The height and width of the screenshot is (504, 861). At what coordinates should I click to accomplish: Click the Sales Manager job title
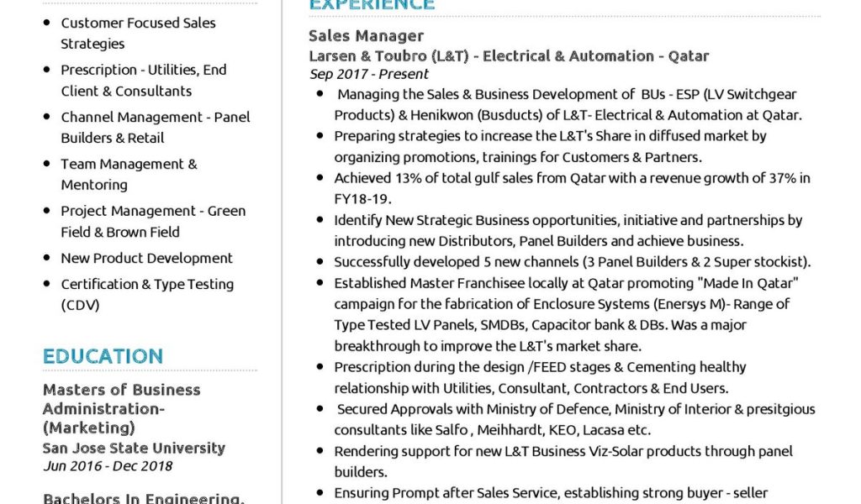coord(366,35)
